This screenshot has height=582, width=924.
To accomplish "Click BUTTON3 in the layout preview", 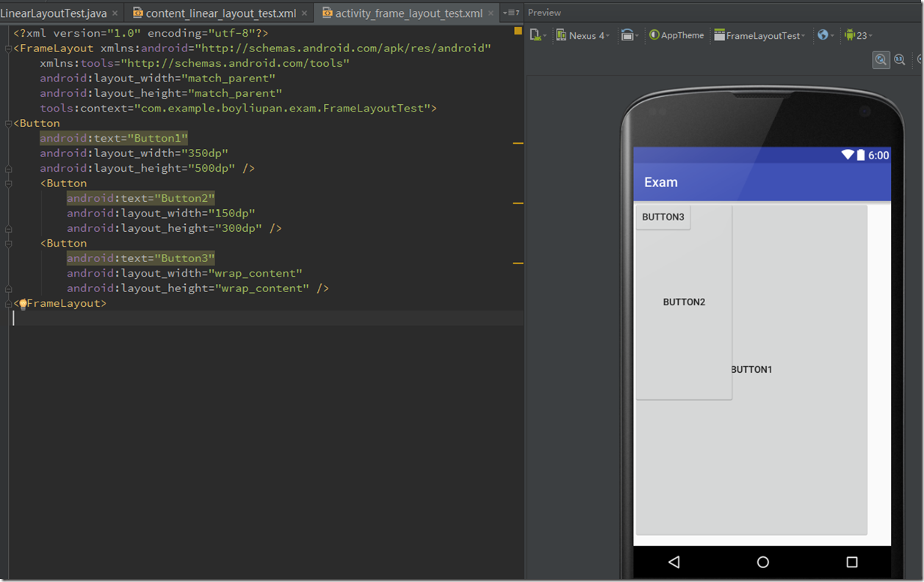I will pos(663,217).
